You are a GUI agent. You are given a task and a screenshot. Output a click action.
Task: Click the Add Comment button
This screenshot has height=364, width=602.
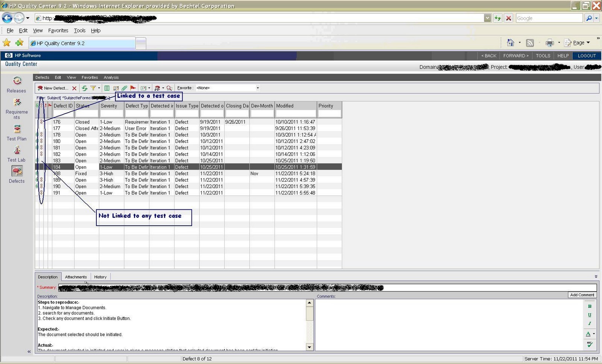tap(582, 295)
